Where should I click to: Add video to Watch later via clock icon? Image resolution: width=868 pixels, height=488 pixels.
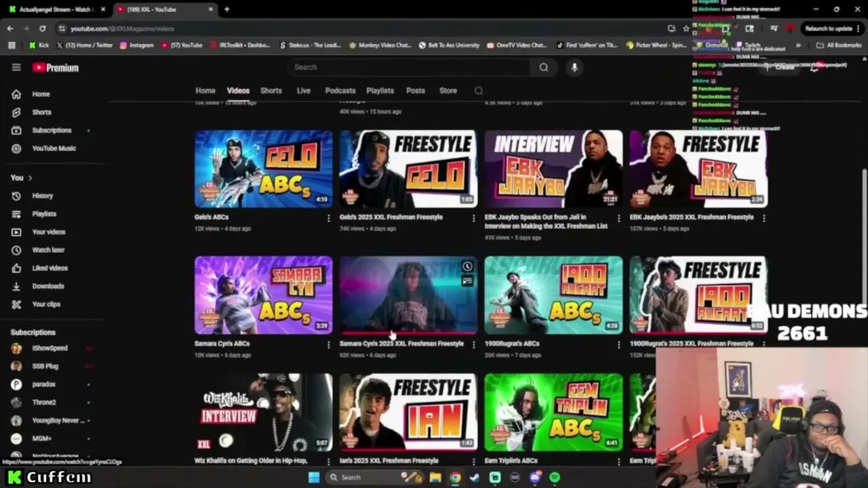coord(467,266)
